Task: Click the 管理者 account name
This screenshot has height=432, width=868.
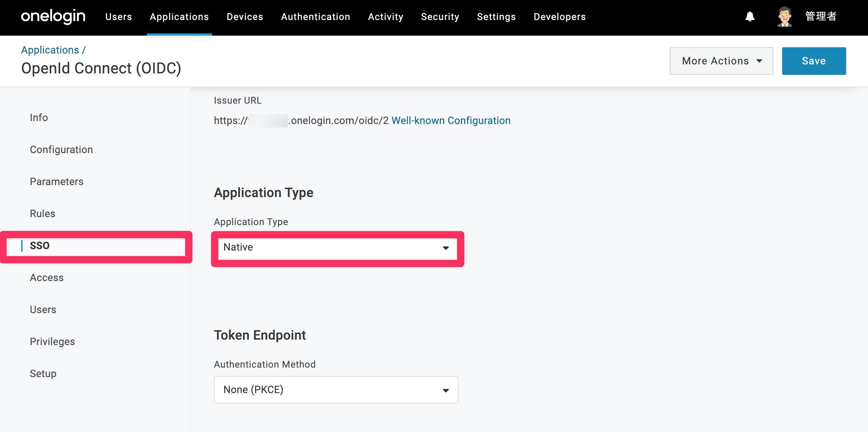Action: (821, 17)
